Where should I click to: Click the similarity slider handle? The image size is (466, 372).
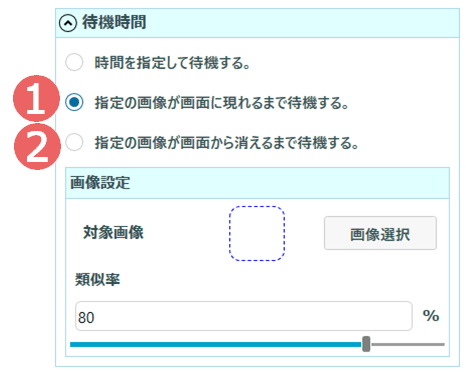[366, 344]
